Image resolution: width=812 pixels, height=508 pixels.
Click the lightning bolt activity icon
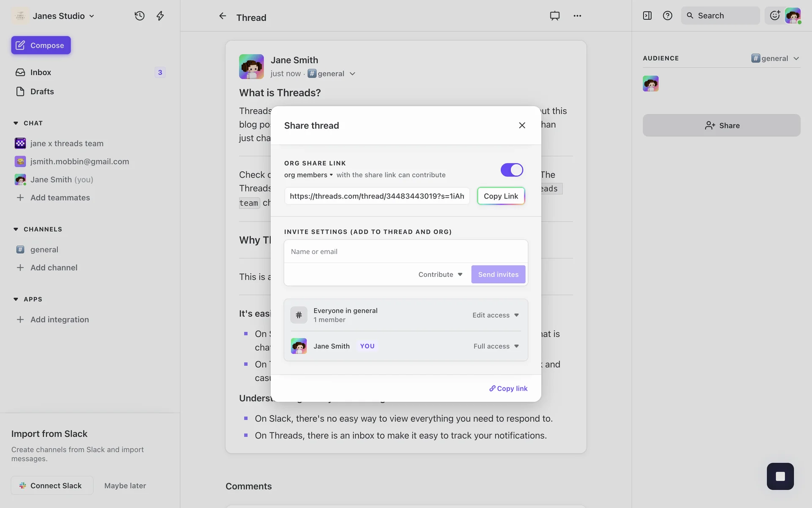160,16
